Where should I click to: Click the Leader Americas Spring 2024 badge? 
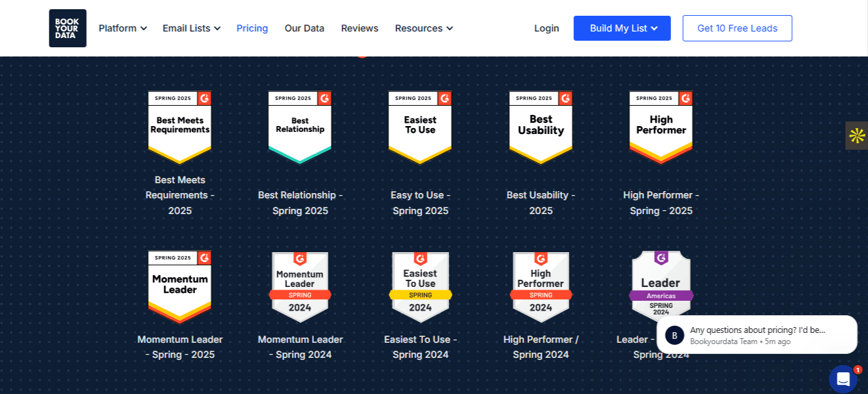661,284
